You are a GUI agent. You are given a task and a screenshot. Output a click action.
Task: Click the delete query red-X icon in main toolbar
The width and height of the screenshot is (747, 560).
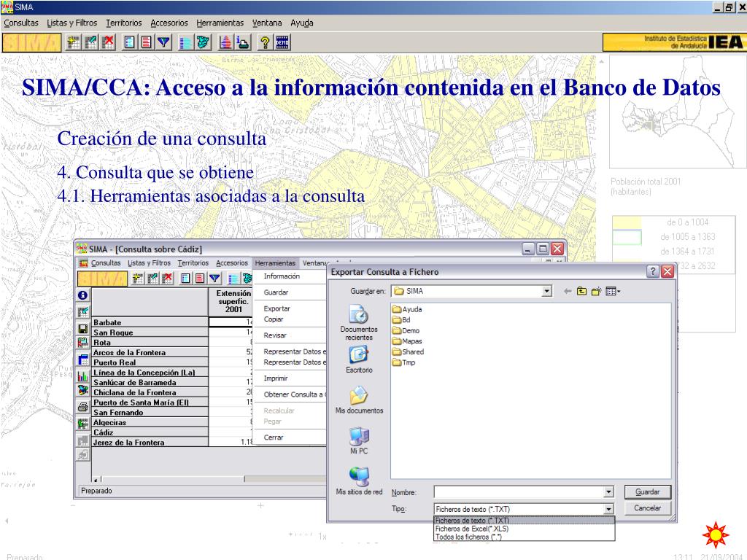pyautogui.click(x=108, y=43)
